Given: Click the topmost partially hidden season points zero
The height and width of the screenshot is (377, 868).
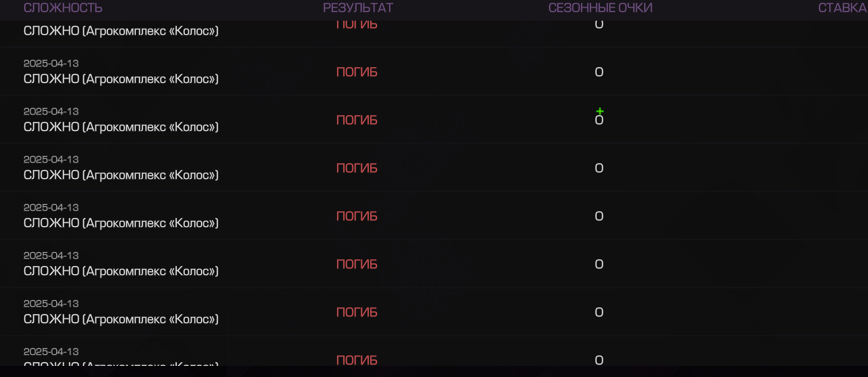Looking at the screenshot, I should pos(599,25).
